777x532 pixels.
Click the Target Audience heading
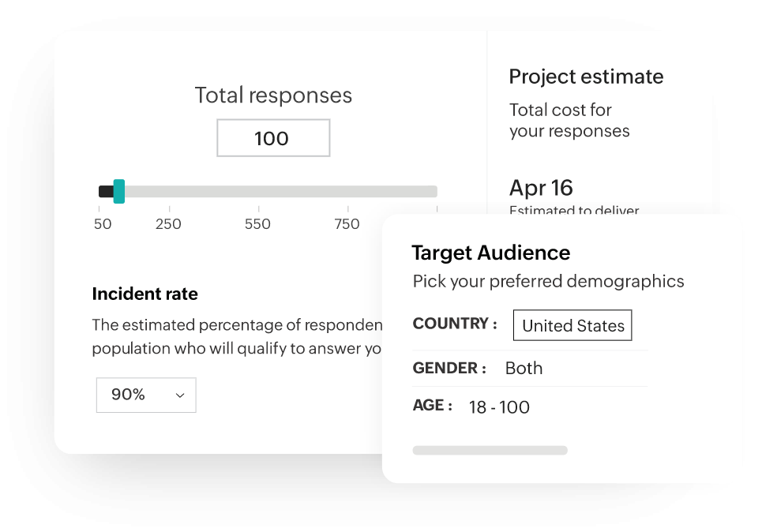click(490, 253)
